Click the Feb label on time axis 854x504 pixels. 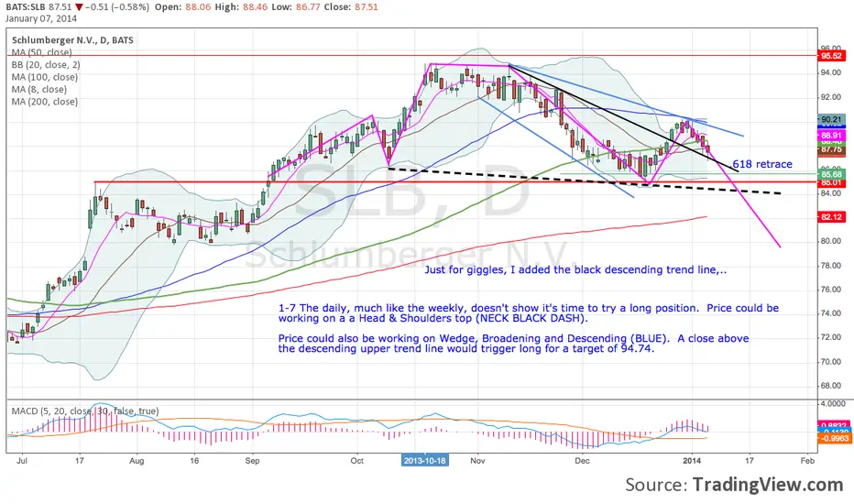tap(807, 460)
